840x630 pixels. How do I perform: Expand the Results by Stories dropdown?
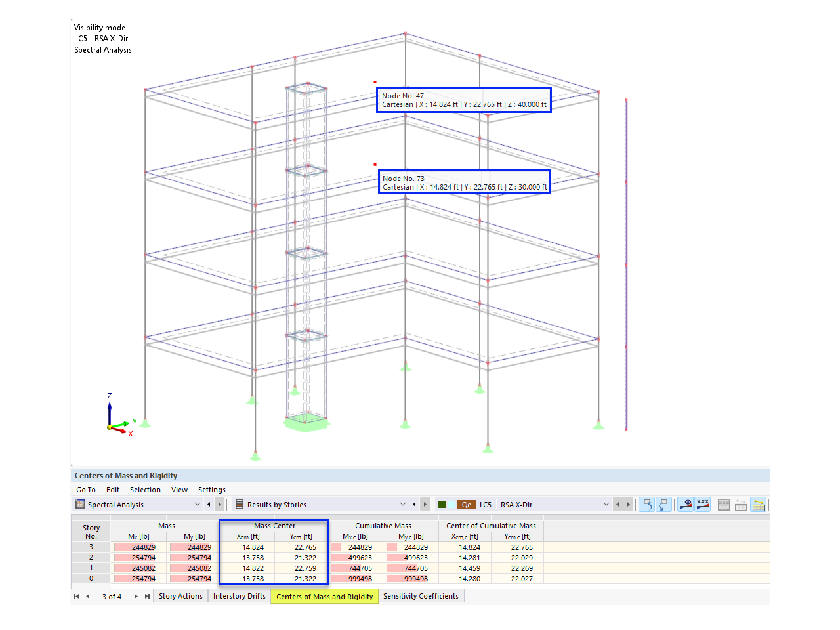click(x=403, y=504)
